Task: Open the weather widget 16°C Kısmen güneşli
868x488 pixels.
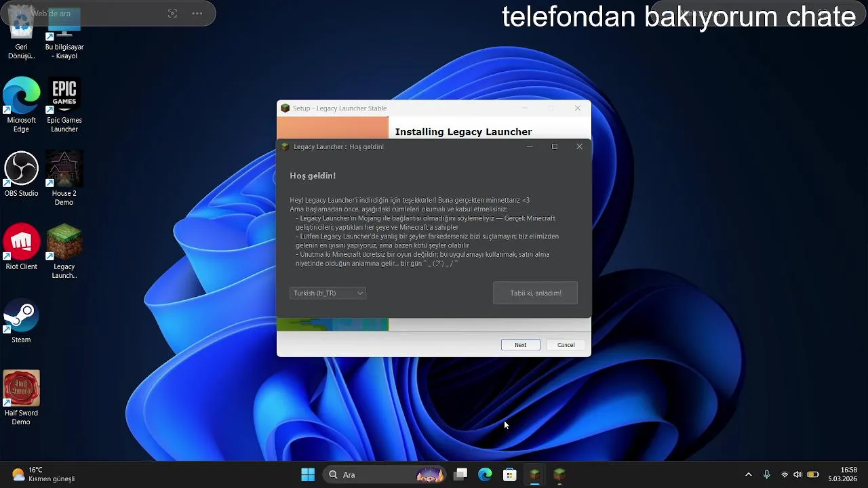Action: click(x=43, y=474)
